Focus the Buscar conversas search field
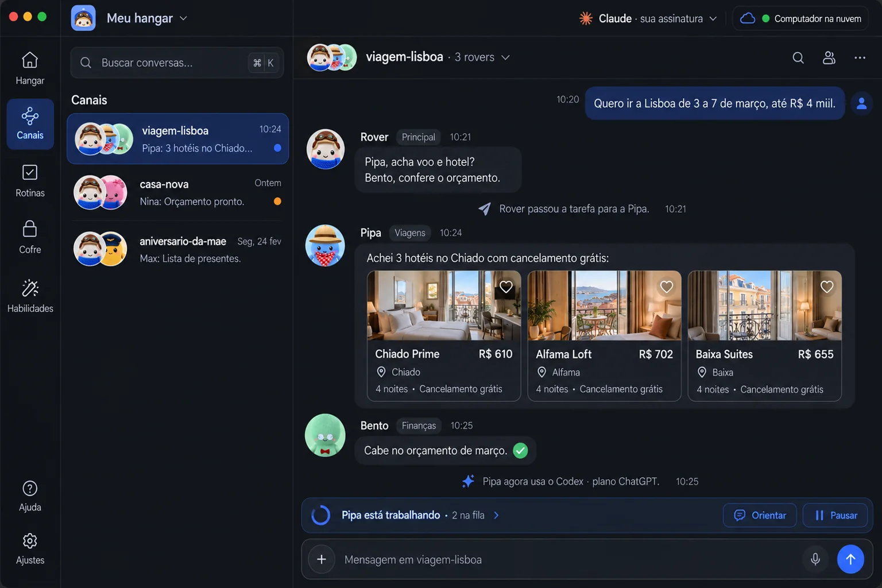This screenshot has width=882, height=588. (177, 63)
